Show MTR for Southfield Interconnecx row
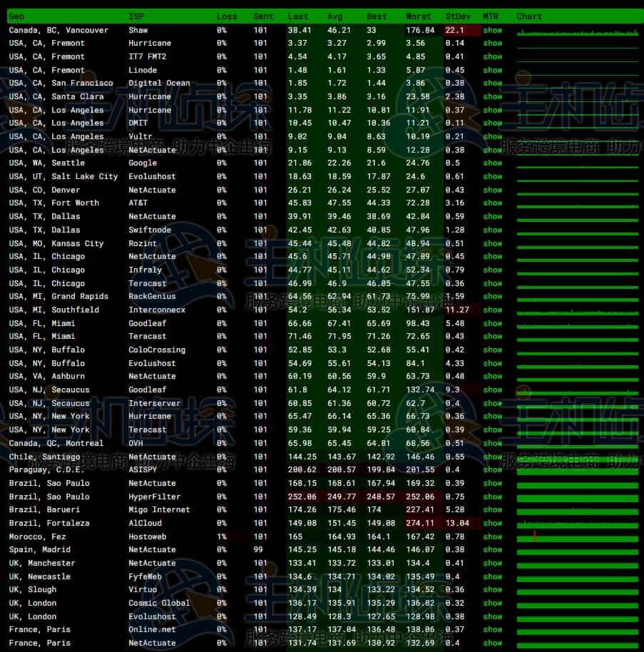The image size is (644, 652). point(493,310)
